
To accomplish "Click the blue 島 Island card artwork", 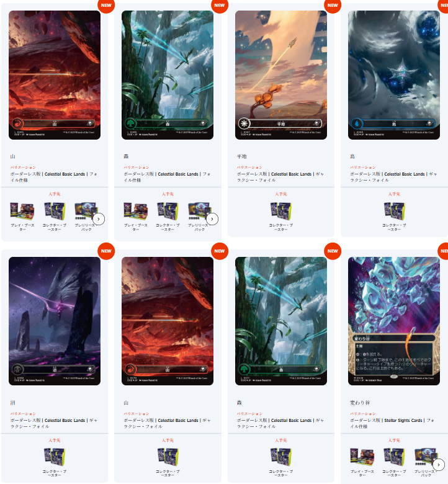I will tap(393, 75).
